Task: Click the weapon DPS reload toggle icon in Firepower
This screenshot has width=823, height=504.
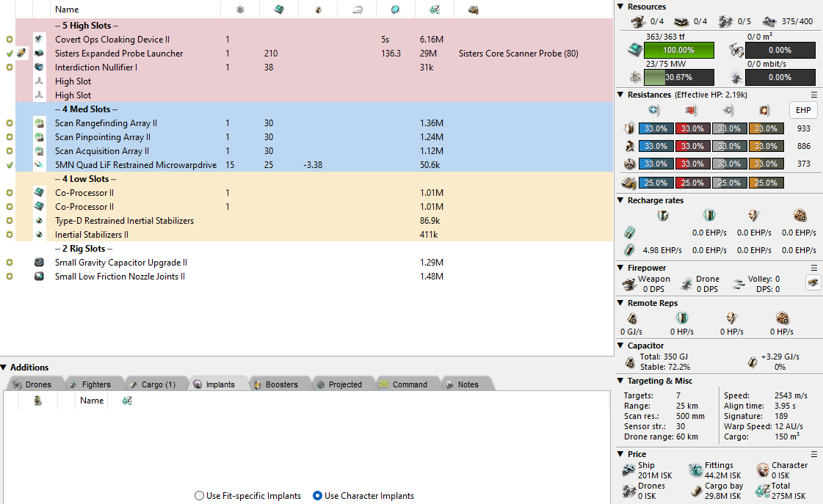Action: (813, 282)
